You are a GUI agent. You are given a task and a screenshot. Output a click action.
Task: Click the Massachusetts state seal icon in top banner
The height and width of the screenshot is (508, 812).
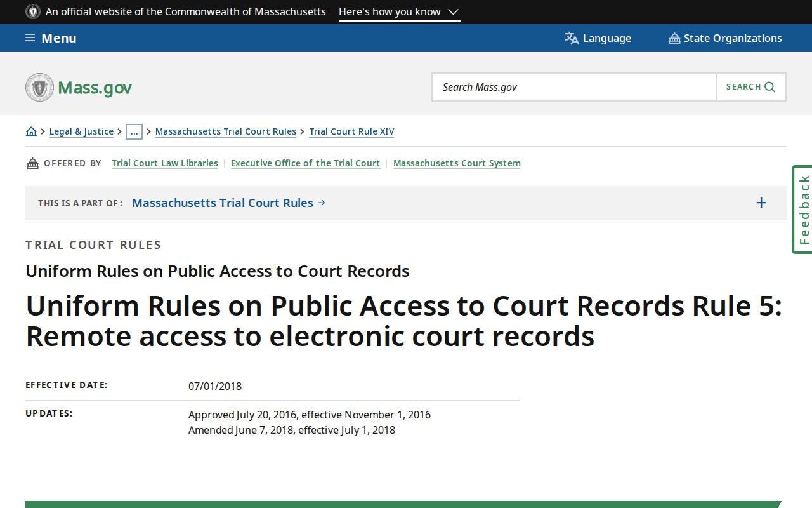[x=33, y=12]
